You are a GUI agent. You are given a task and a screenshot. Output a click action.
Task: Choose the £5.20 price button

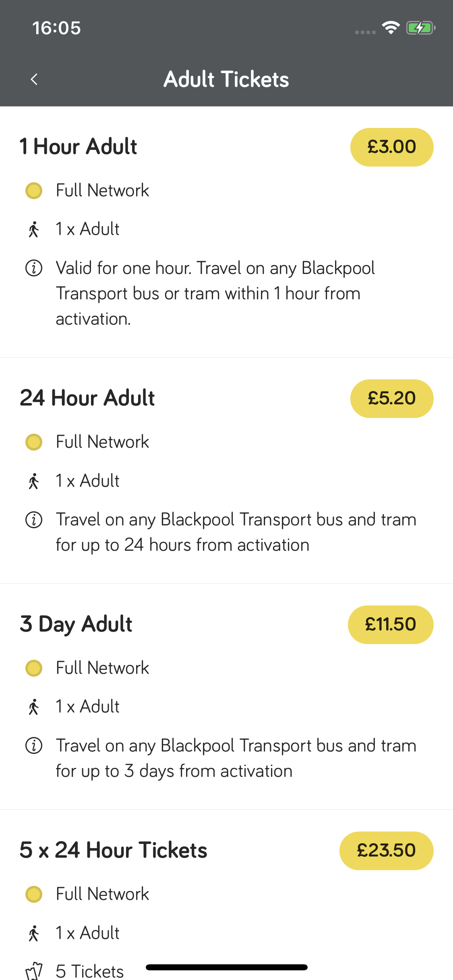click(391, 399)
